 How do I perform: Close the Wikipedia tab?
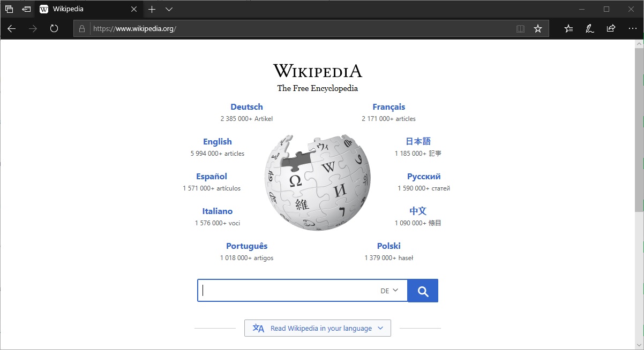pos(134,9)
